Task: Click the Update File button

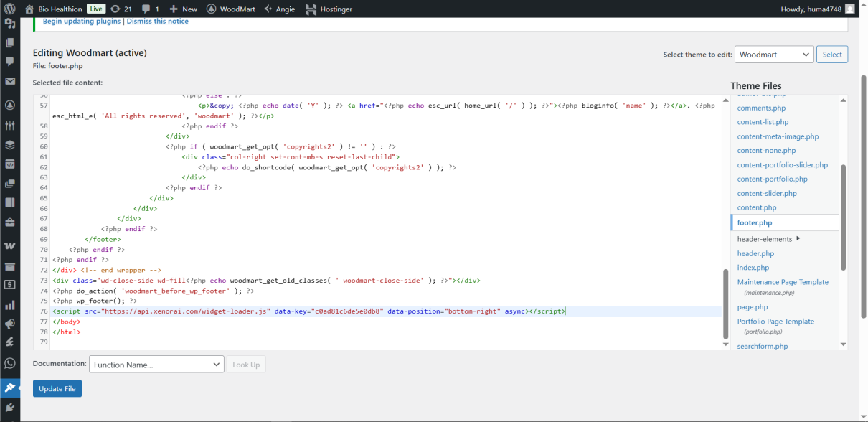Action: pos(57,388)
